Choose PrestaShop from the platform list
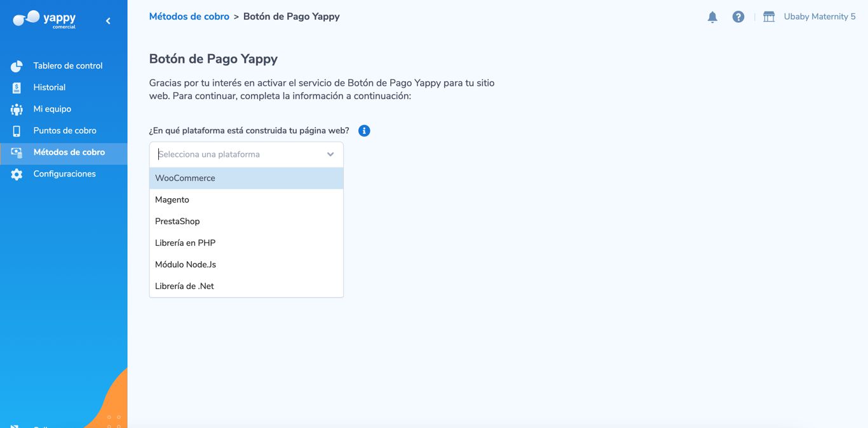This screenshot has width=868, height=428. [x=247, y=222]
